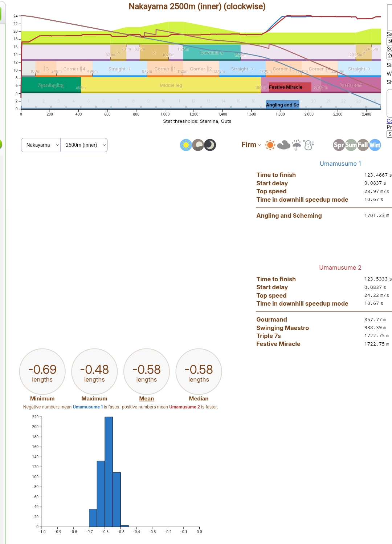Click red Umamusume 2 in legend note
392x544 pixels.
(x=184, y=407)
